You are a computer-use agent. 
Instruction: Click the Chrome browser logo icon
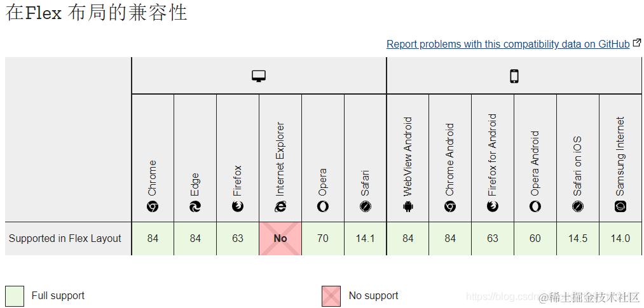pos(153,207)
